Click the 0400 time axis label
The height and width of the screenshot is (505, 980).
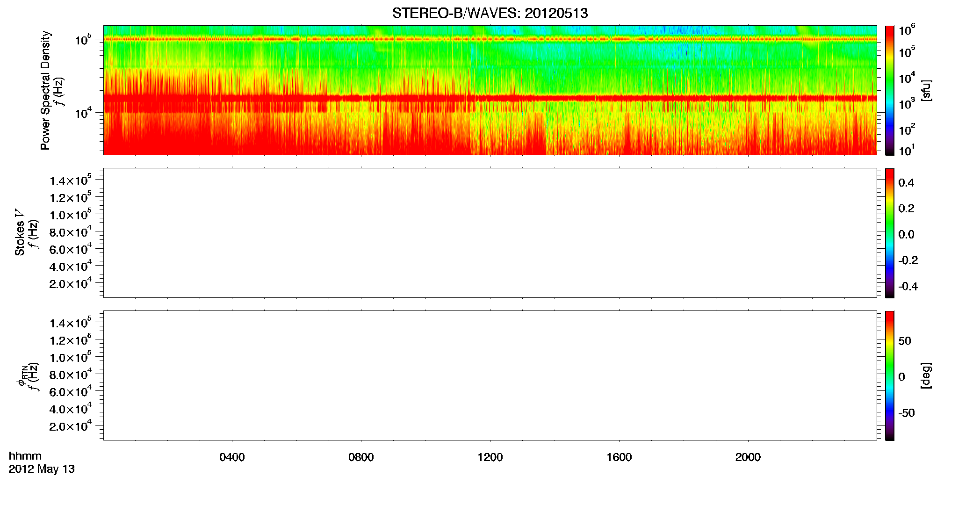[x=232, y=457]
